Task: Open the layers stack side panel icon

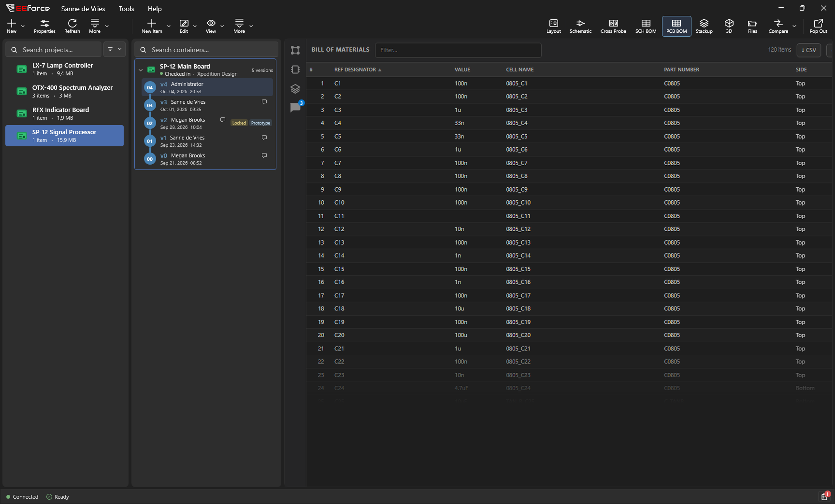Action: [295, 89]
